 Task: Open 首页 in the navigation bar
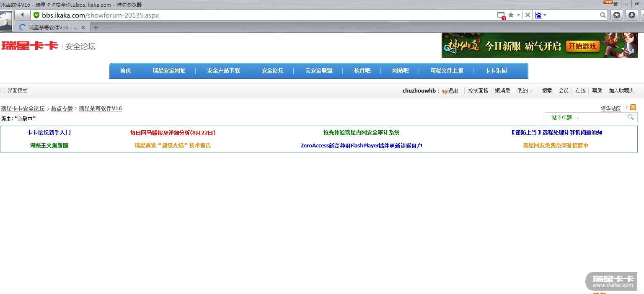point(125,70)
